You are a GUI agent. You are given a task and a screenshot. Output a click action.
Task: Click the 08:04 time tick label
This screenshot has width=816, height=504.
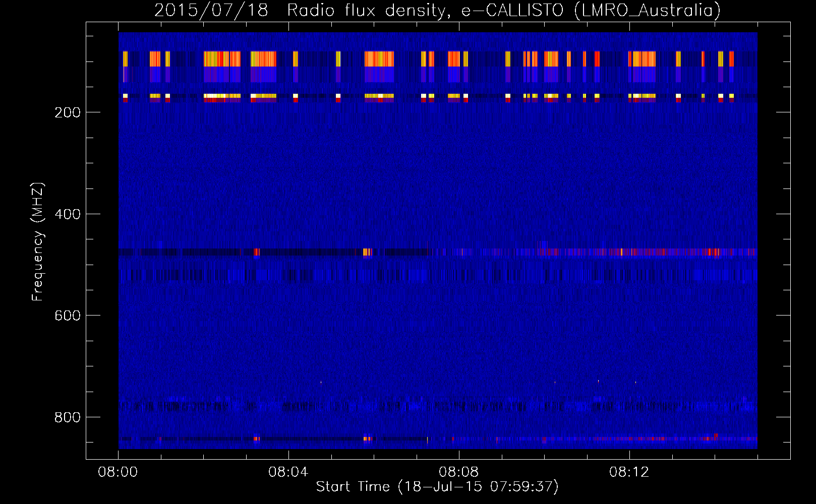tap(288, 472)
